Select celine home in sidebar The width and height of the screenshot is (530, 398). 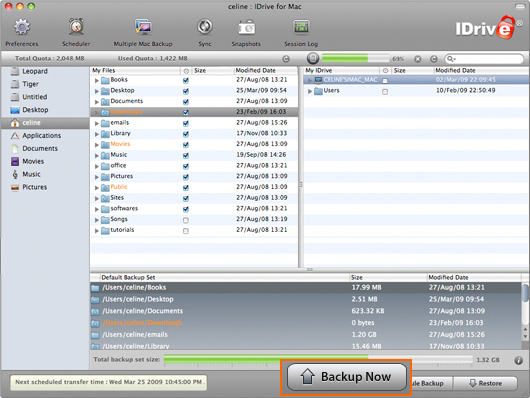pyautogui.click(x=45, y=123)
